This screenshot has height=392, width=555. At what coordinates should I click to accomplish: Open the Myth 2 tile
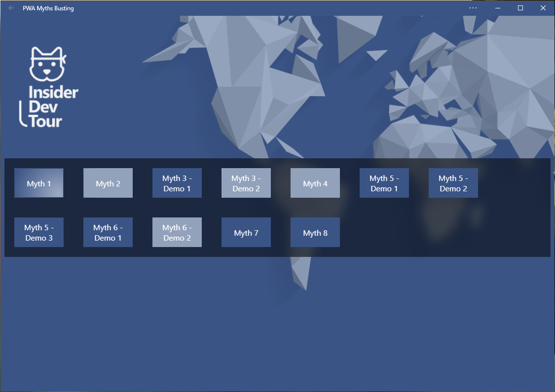108,183
